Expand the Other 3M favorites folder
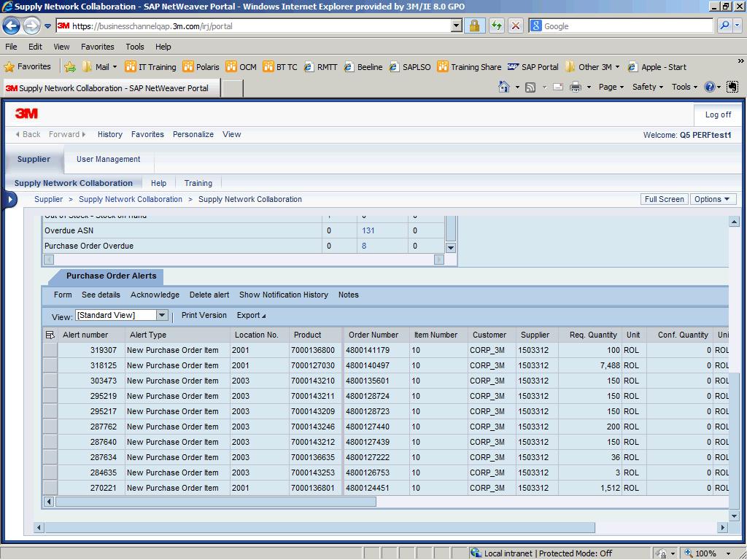The width and height of the screenshot is (747, 560). pos(592,67)
